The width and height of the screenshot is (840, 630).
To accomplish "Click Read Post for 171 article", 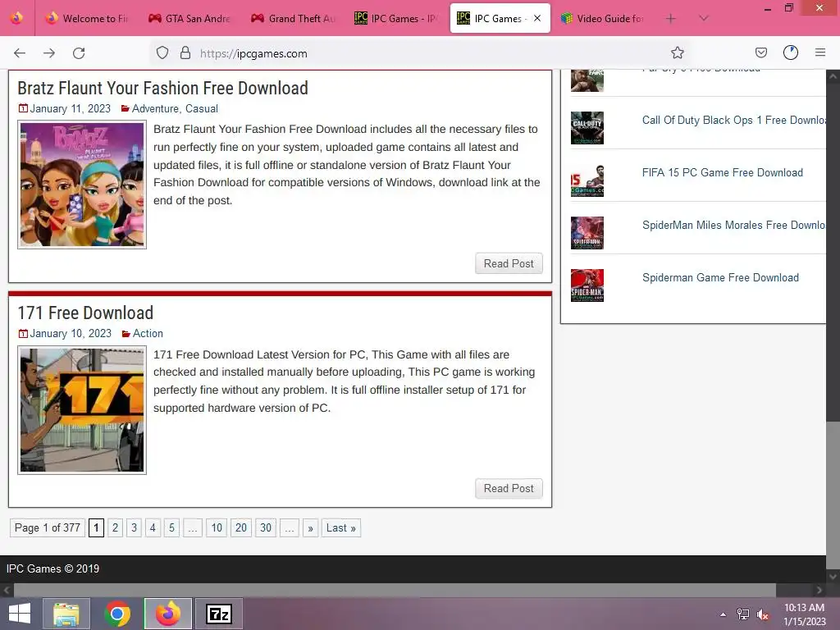I will [x=509, y=489].
